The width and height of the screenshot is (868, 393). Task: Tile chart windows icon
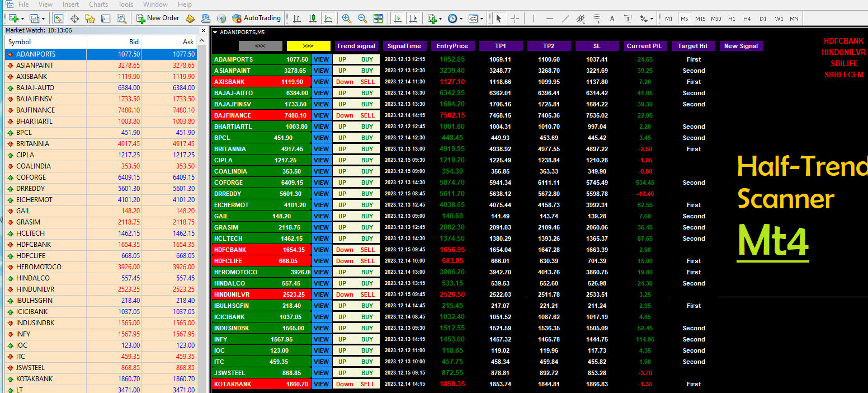[378, 18]
